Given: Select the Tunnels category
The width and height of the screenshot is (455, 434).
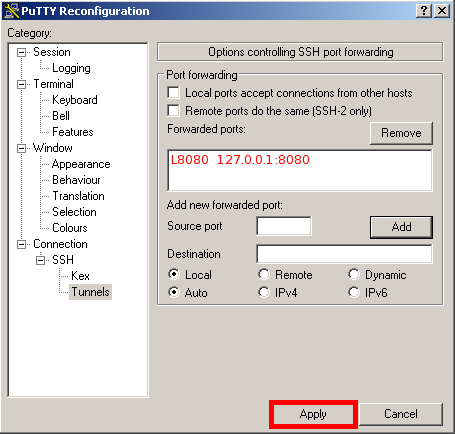Looking at the screenshot, I should 90,292.
